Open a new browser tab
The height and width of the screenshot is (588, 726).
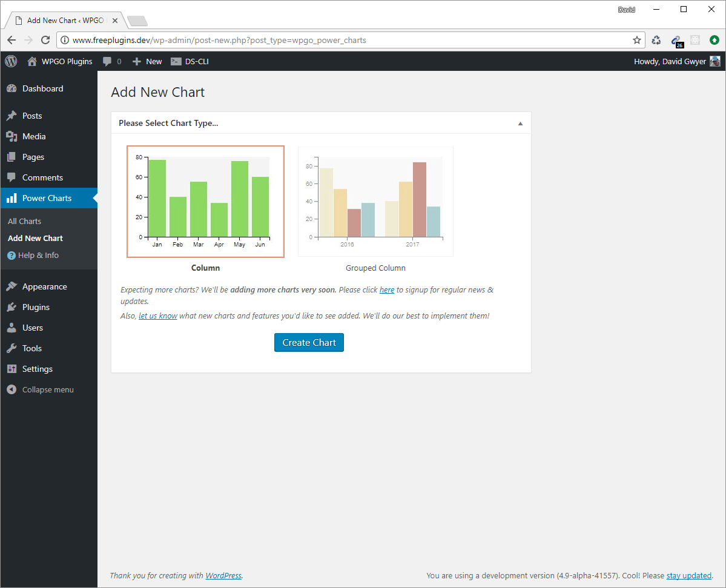[x=137, y=21]
